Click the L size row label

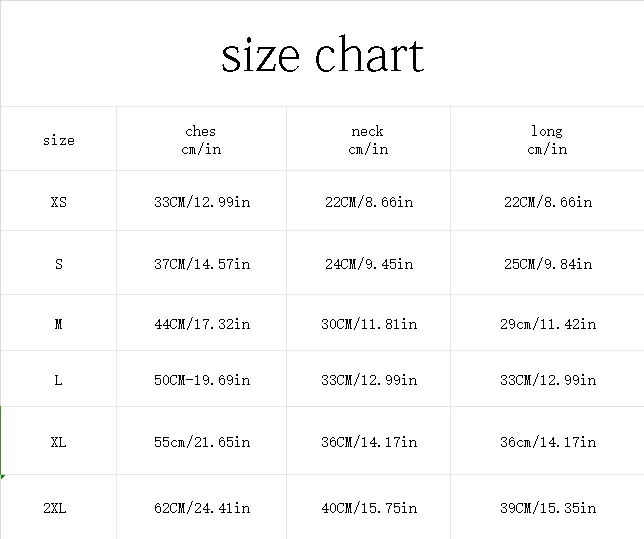coord(58,380)
